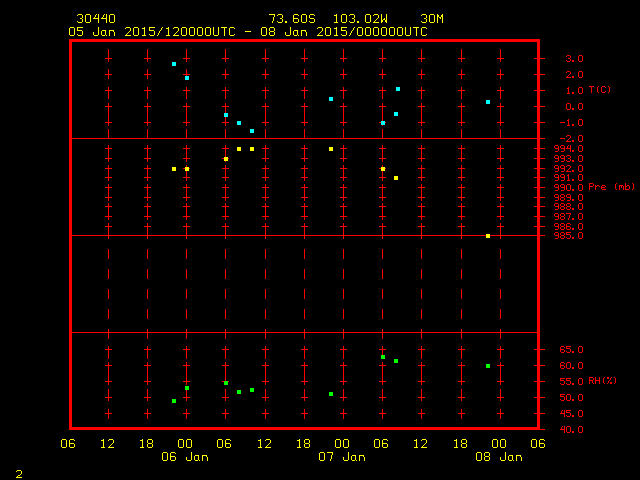The height and width of the screenshot is (480, 640).
Task: Click the 07 Jan date label
Action: tap(342, 457)
